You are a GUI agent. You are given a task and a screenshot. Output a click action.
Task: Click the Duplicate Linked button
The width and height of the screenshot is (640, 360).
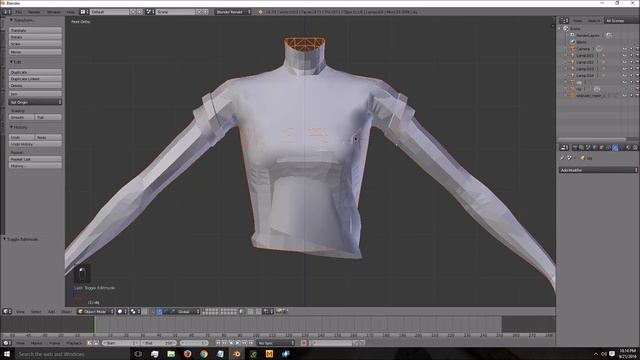(x=36, y=79)
